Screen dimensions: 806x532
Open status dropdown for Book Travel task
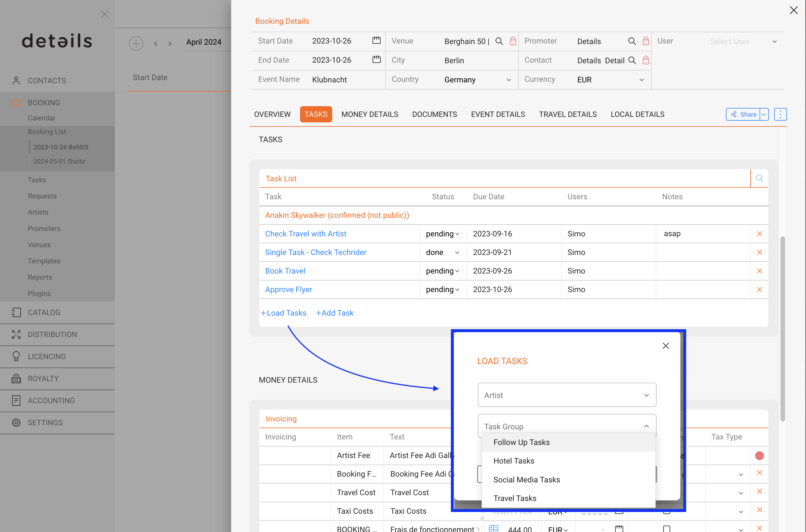click(x=442, y=271)
